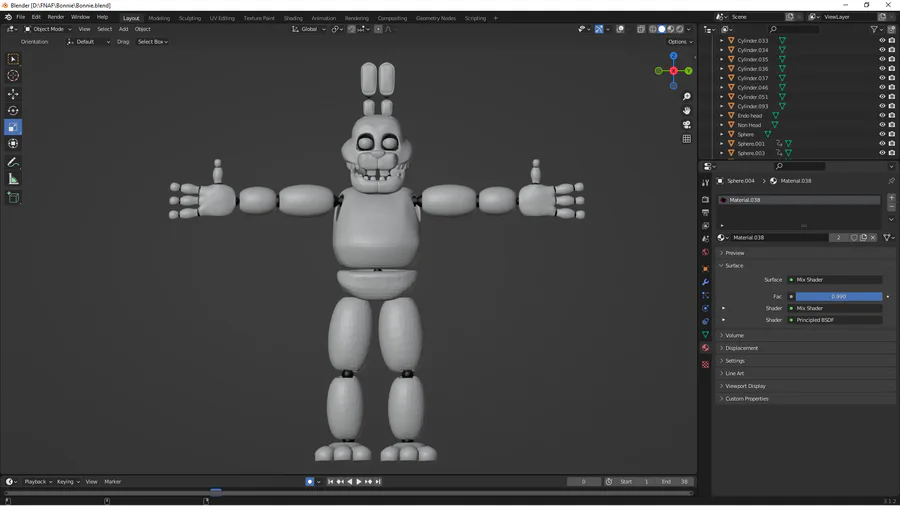900x506 pixels.
Task: Click the timeline playhead scrubber
Action: point(216,491)
